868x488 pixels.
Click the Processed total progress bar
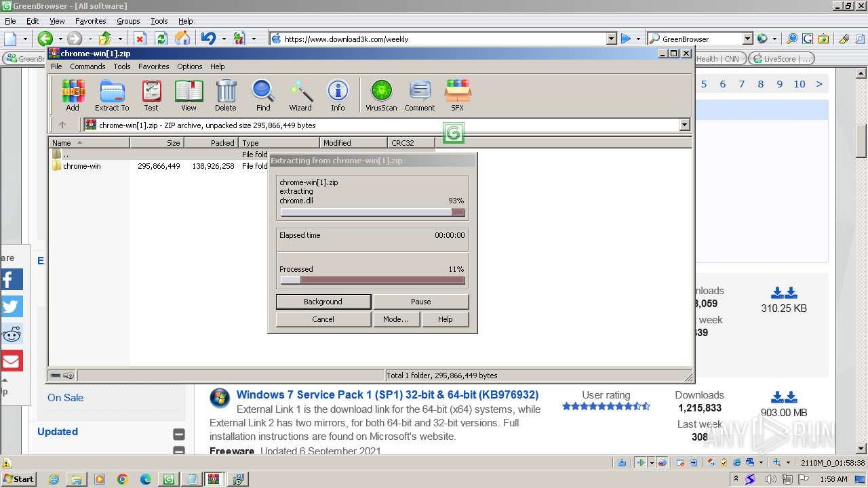(x=372, y=280)
